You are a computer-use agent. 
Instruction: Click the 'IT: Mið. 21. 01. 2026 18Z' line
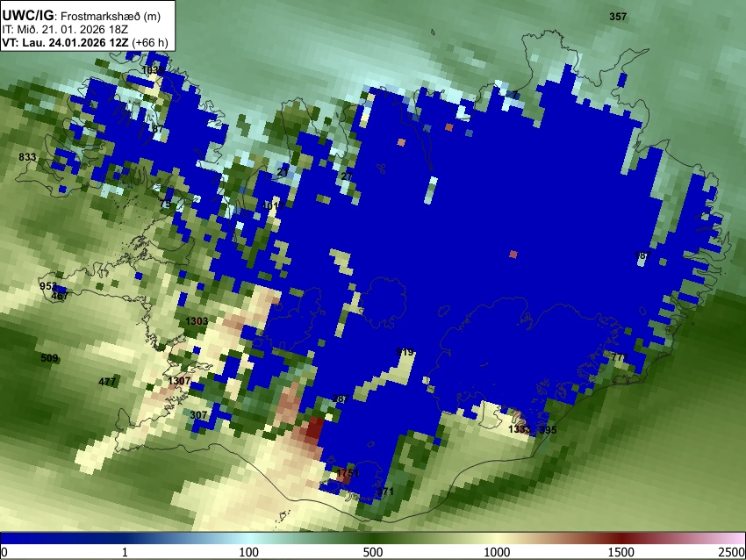coord(65,30)
